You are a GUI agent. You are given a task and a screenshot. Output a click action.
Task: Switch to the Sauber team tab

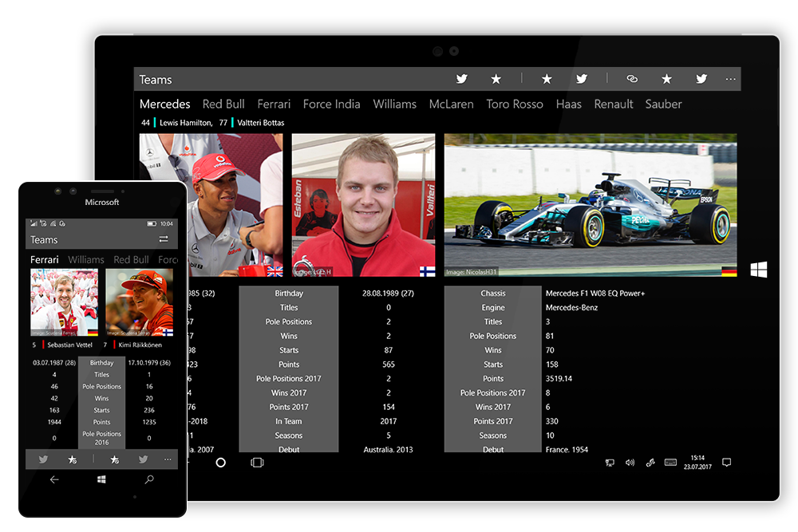pyautogui.click(x=663, y=104)
